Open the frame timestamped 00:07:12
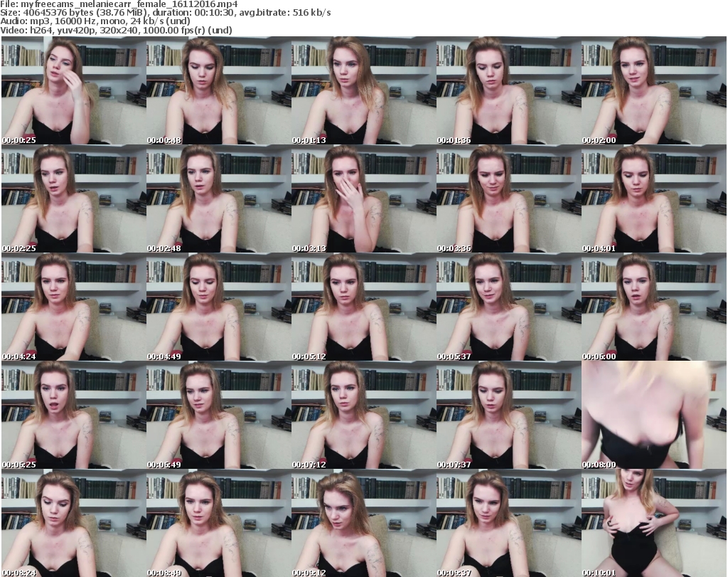Viewport: 728px width, 577px height. coord(363,415)
